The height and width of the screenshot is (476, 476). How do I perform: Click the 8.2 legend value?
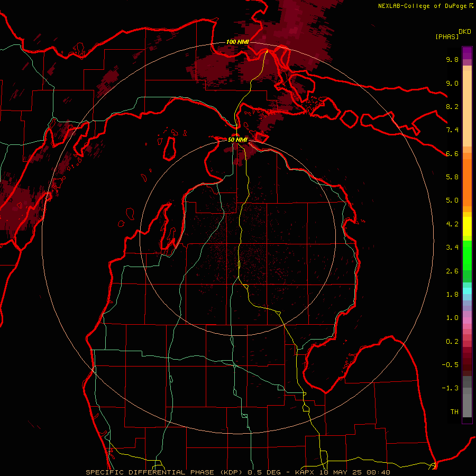pyautogui.click(x=452, y=106)
